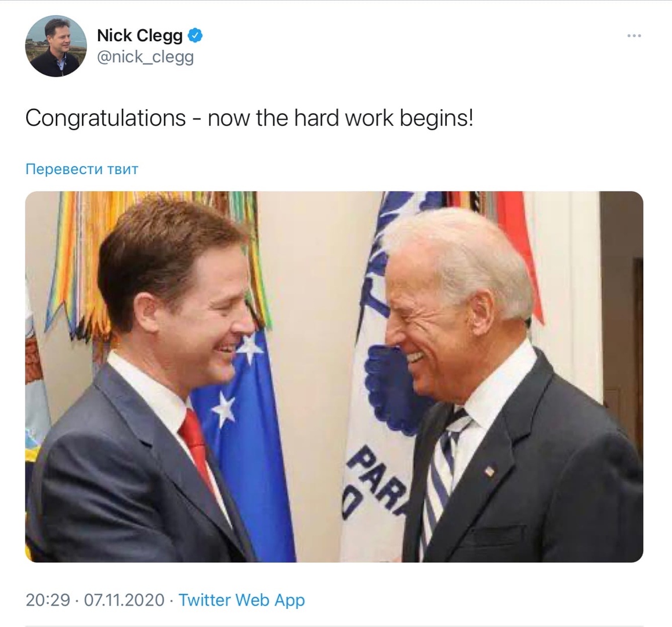Click the small flag lapel pin on dark suit
The width and height of the screenshot is (672, 627).
point(489,471)
